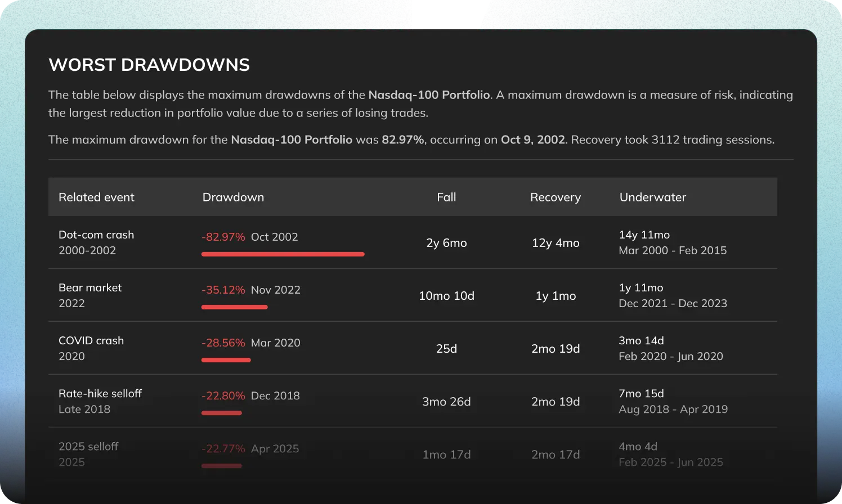Viewport: 842px width, 504px height.
Task: Select the Bear market 2022 event
Action: (90, 295)
